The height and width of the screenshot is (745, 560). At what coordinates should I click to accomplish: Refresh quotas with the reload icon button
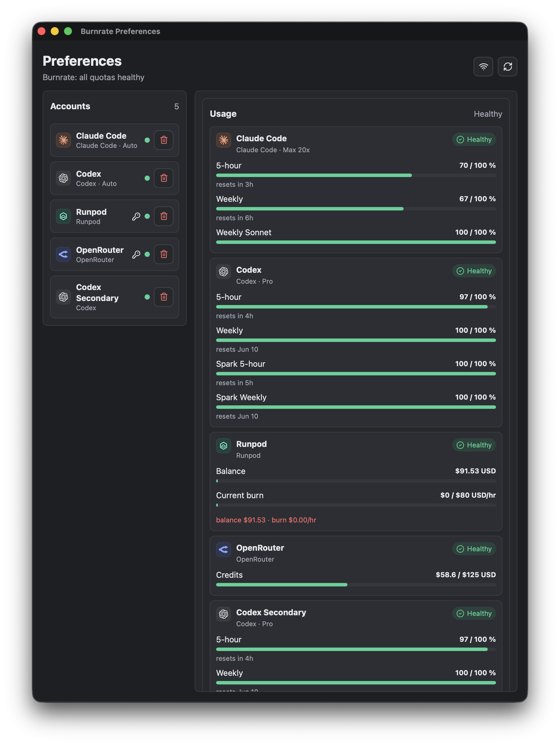(508, 67)
